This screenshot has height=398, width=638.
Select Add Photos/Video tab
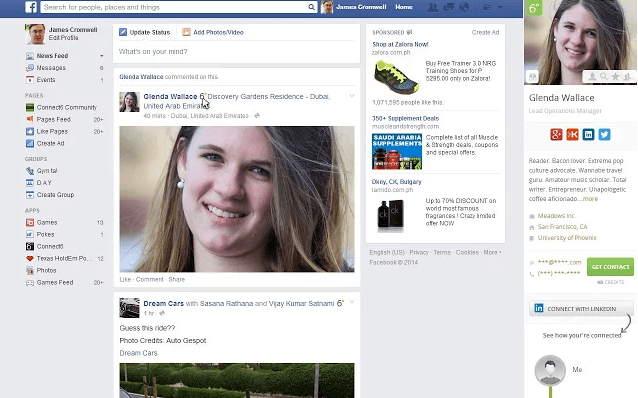pyautogui.click(x=213, y=32)
